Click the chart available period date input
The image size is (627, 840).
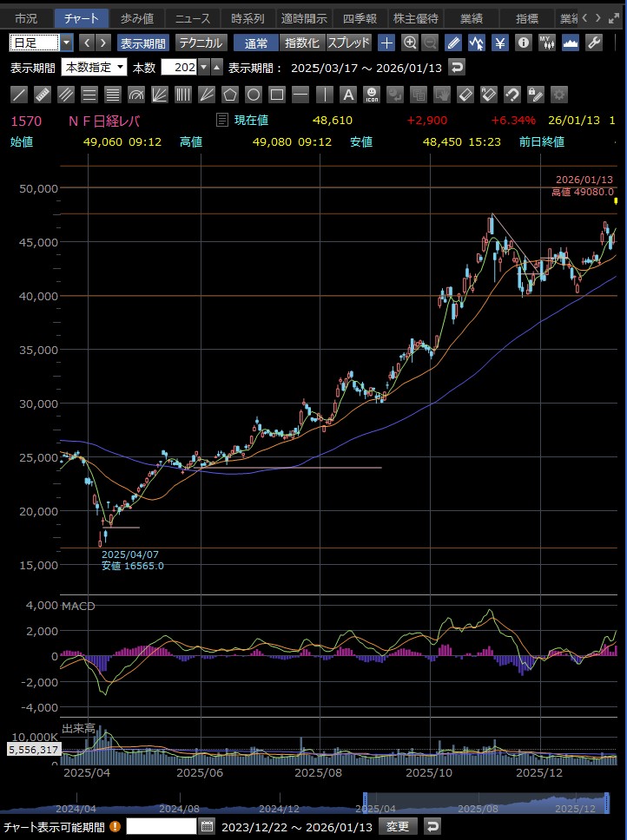click(162, 826)
